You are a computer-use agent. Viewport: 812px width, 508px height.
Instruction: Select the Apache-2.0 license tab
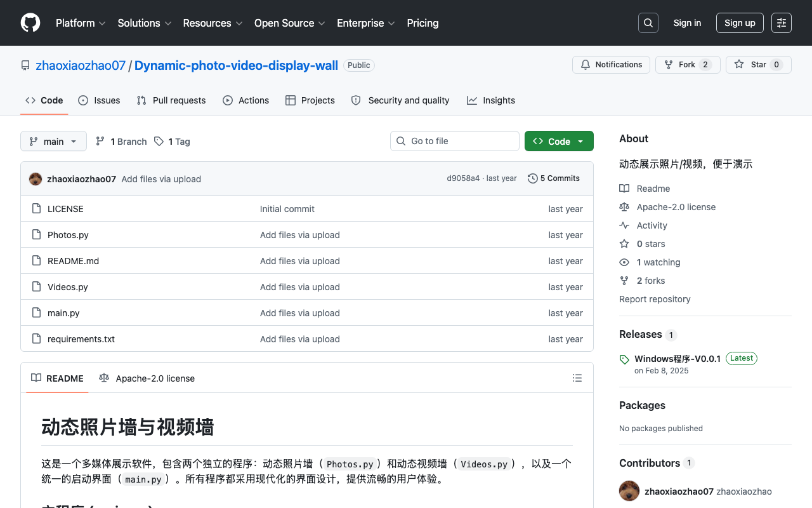click(x=147, y=378)
